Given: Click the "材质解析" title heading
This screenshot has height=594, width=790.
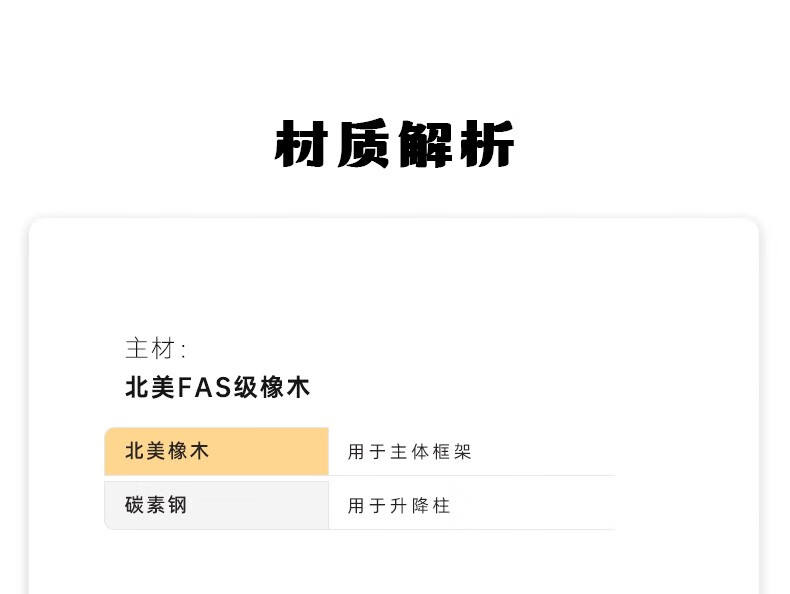Looking at the screenshot, I should [394, 144].
